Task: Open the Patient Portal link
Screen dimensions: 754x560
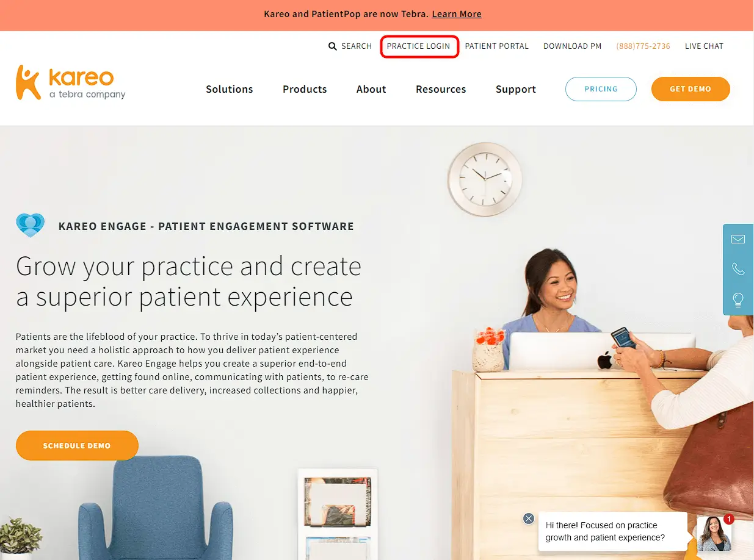Action: click(497, 46)
